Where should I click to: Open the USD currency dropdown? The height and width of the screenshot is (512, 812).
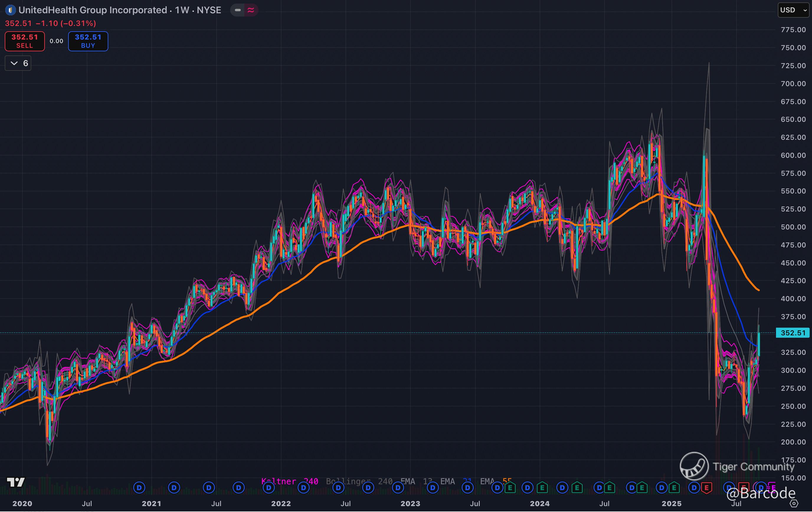pyautogui.click(x=793, y=10)
